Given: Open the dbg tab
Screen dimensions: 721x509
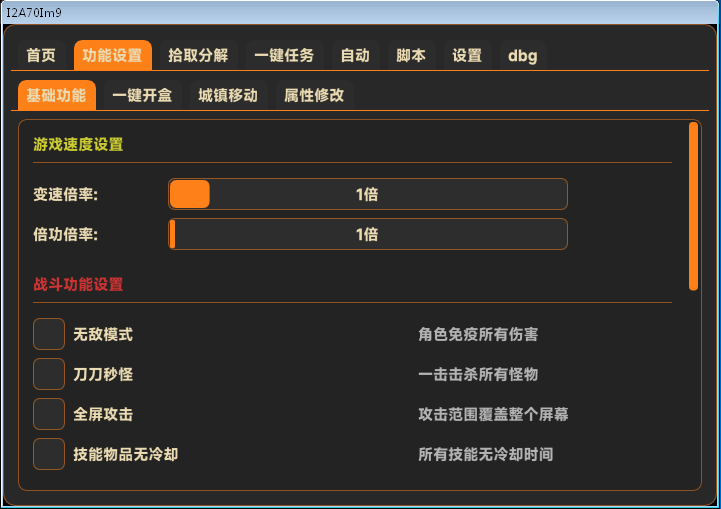Looking at the screenshot, I should [522, 55].
